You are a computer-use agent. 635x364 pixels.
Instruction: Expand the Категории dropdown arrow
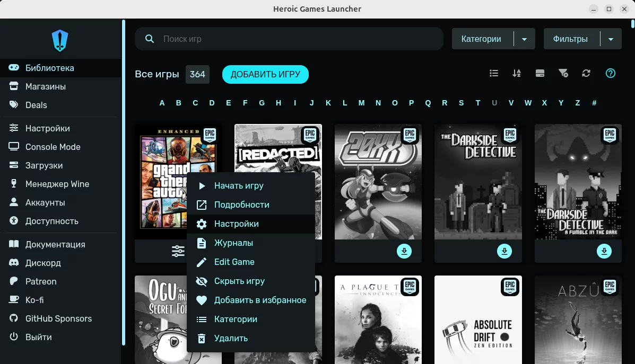coord(525,39)
